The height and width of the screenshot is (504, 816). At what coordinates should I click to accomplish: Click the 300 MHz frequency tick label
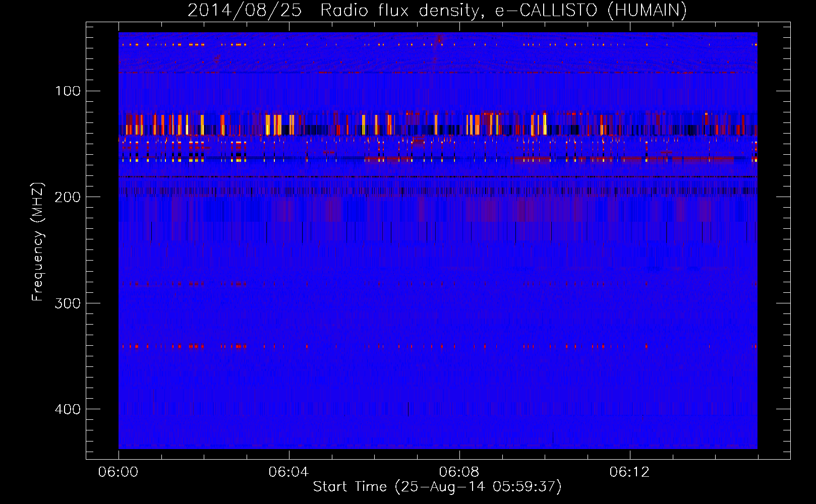[68, 303]
